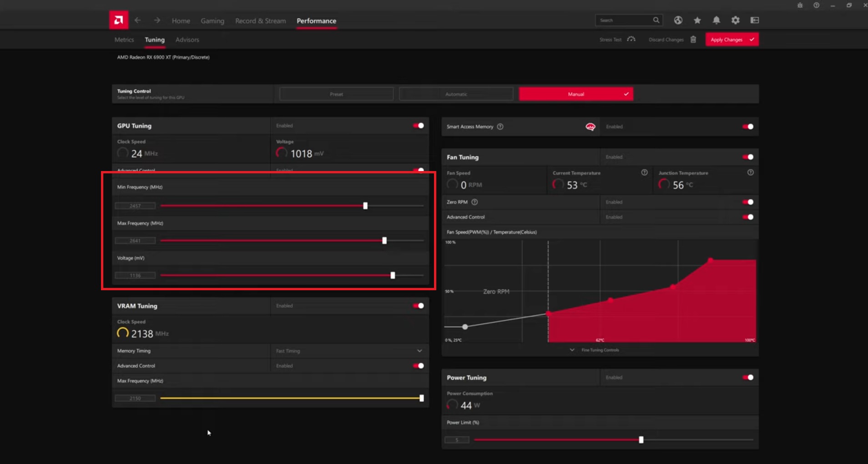The height and width of the screenshot is (464, 868).
Task: Click the Min Frequency value input field
Action: click(135, 206)
